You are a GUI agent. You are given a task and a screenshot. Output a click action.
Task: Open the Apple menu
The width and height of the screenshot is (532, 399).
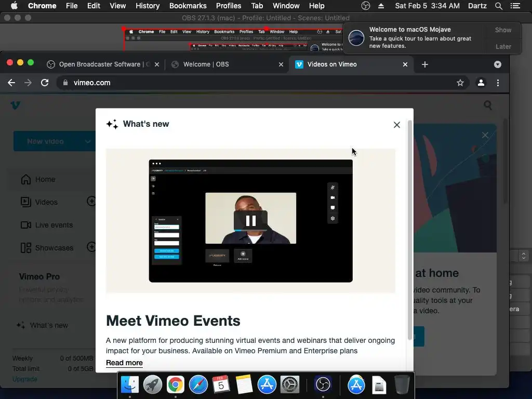[14, 6]
